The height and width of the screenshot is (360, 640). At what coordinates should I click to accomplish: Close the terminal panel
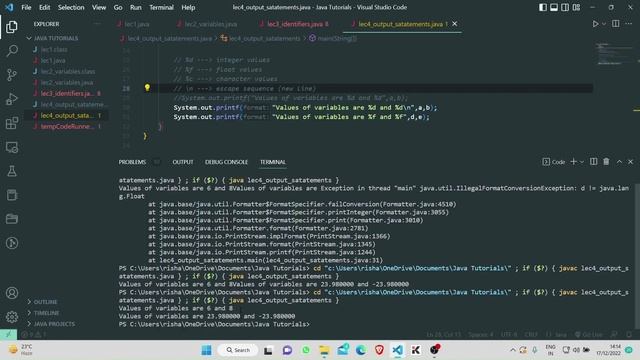tap(630, 162)
